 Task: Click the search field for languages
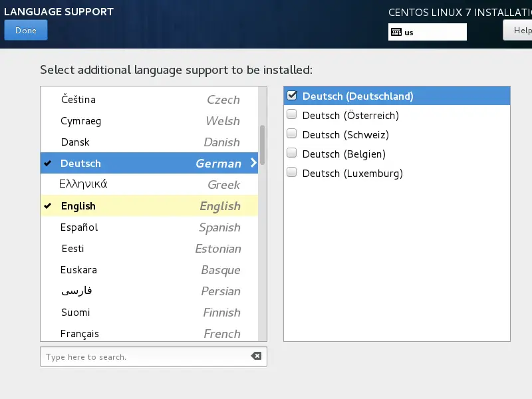[x=154, y=356]
